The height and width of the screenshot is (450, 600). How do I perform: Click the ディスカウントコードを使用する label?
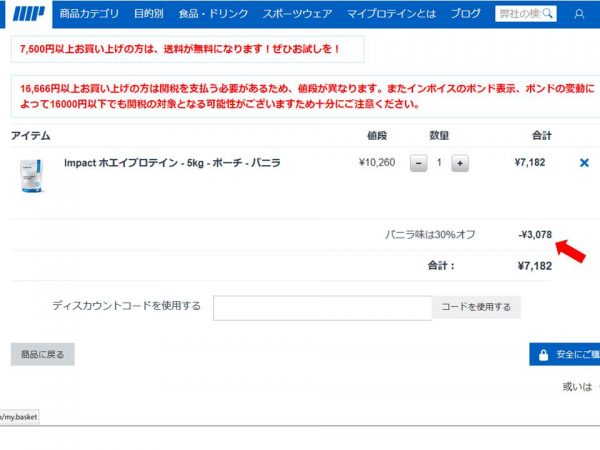[x=127, y=306]
